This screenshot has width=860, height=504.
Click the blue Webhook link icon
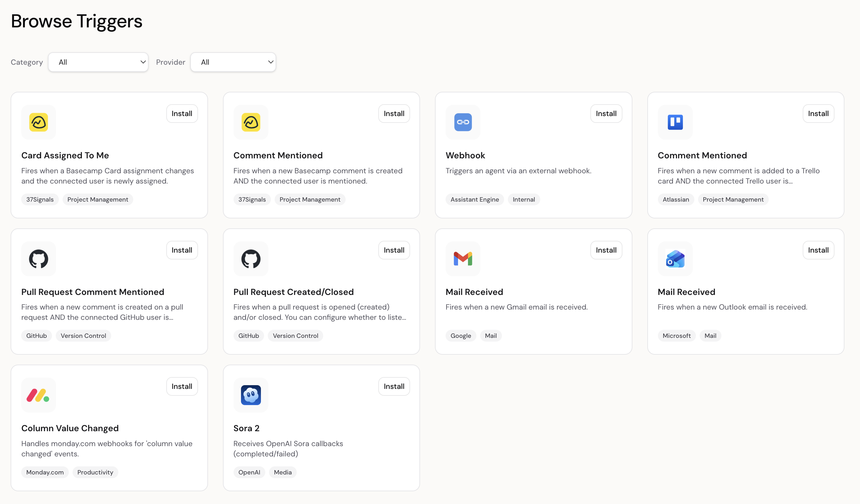click(x=463, y=122)
